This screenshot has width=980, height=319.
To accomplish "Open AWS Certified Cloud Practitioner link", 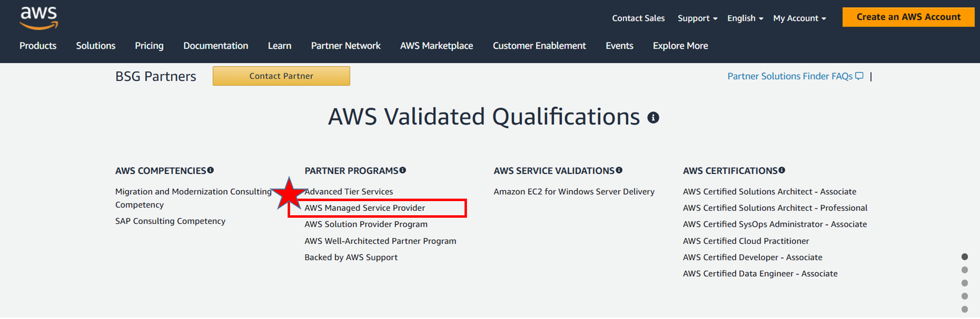I will [x=746, y=241].
